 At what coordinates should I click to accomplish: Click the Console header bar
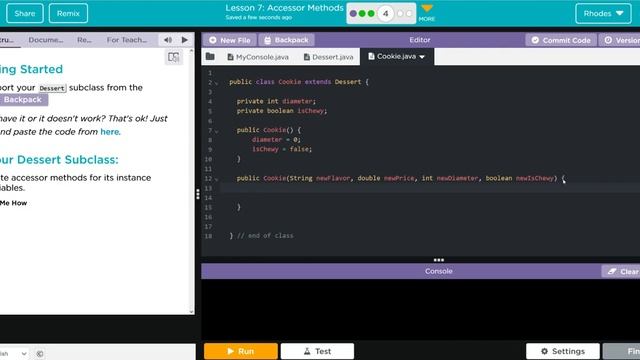[x=420, y=271]
